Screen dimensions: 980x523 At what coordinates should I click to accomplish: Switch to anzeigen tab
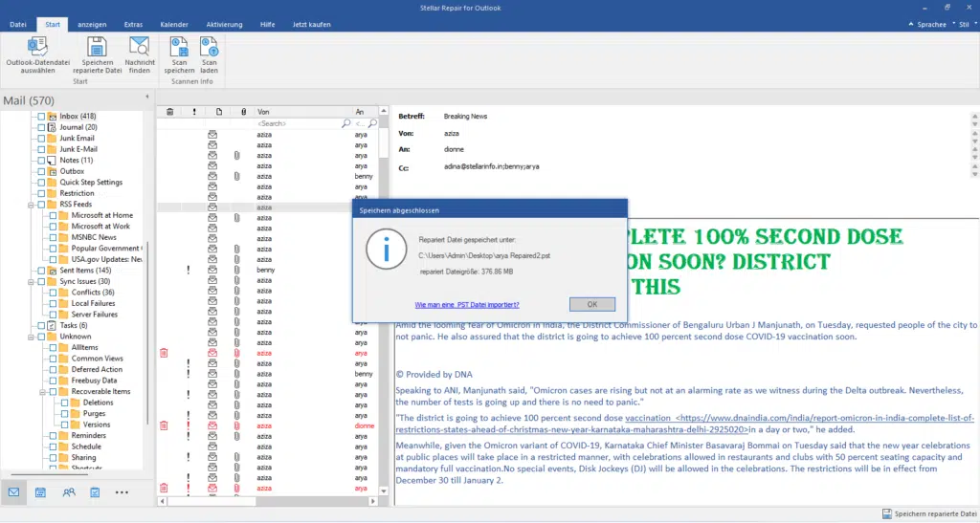click(x=92, y=24)
